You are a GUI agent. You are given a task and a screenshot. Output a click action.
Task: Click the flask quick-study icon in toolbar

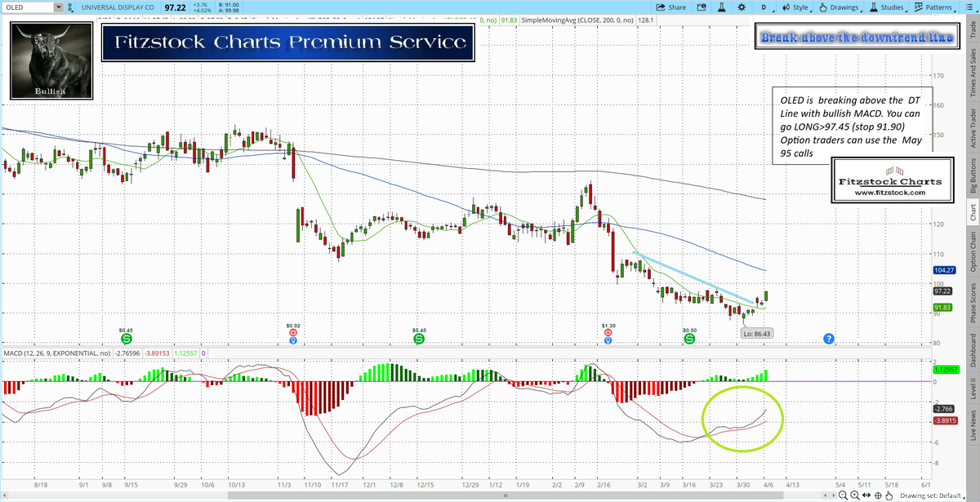pyautogui.click(x=722, y=7)
